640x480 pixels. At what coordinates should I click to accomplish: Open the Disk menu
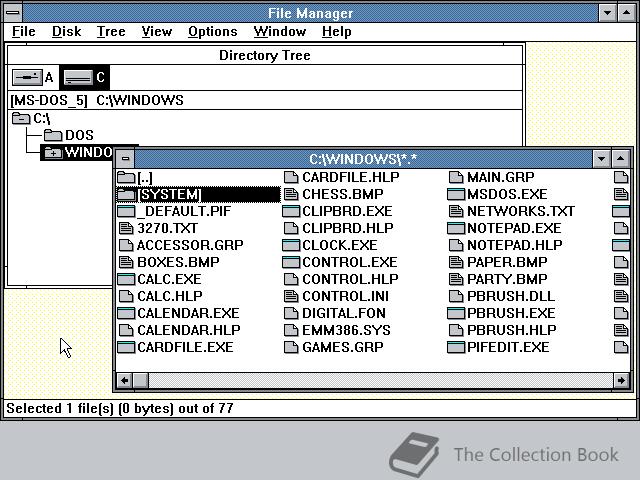point(67,31)
